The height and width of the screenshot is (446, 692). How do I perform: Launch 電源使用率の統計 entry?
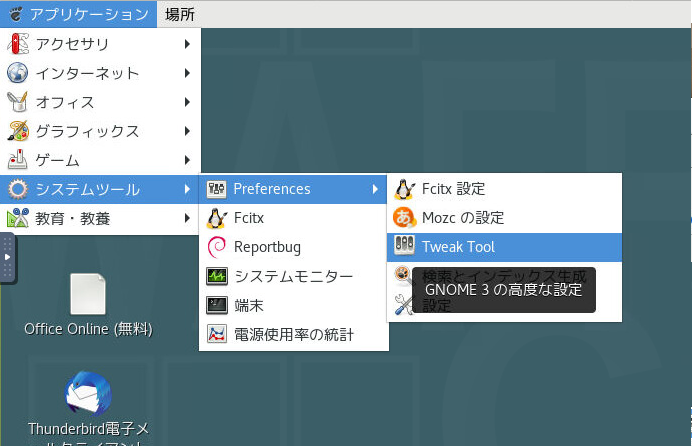(294, 334)
